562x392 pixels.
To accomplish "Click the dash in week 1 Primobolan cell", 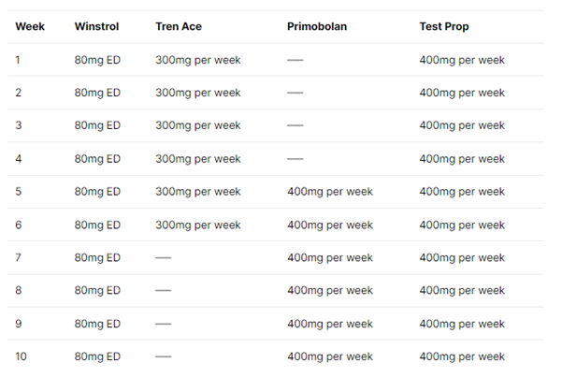I will coord(295,60).
